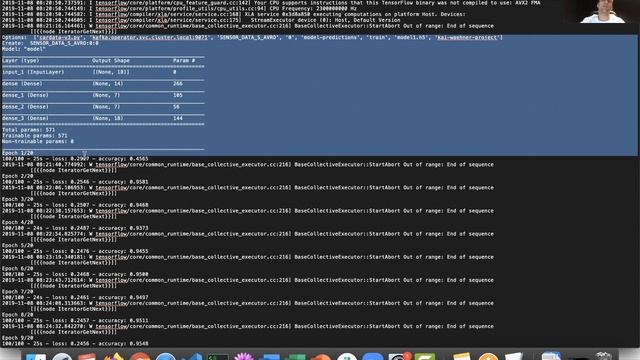Click the 'Epoch 5/20' heading
The image size is (640, 360).
click(18, 245)
